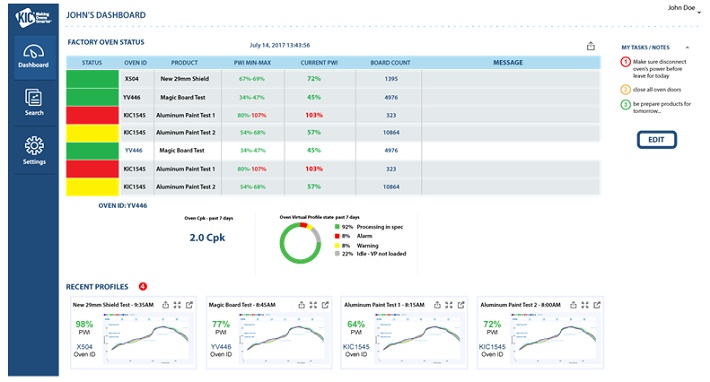Open Settings via the gear icon
The height and width of the screenshot is (382, 710).
click(x=34, y=150)
